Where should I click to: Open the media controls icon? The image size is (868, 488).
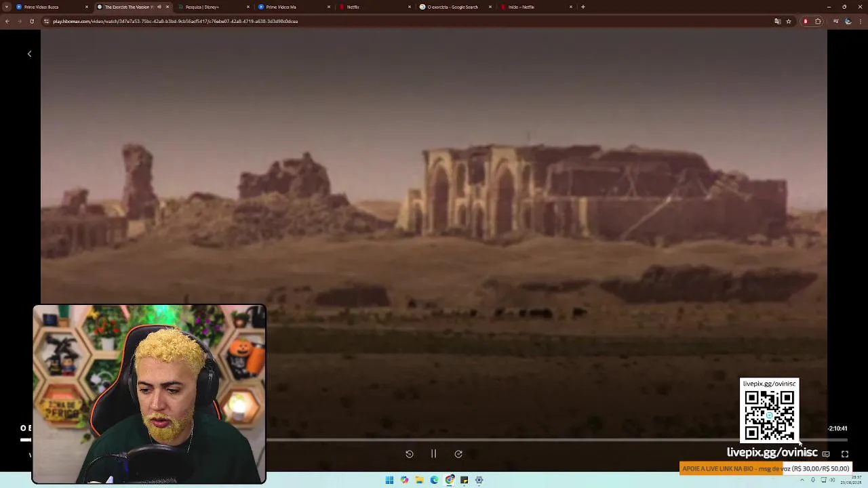click(x=836, y=21)
